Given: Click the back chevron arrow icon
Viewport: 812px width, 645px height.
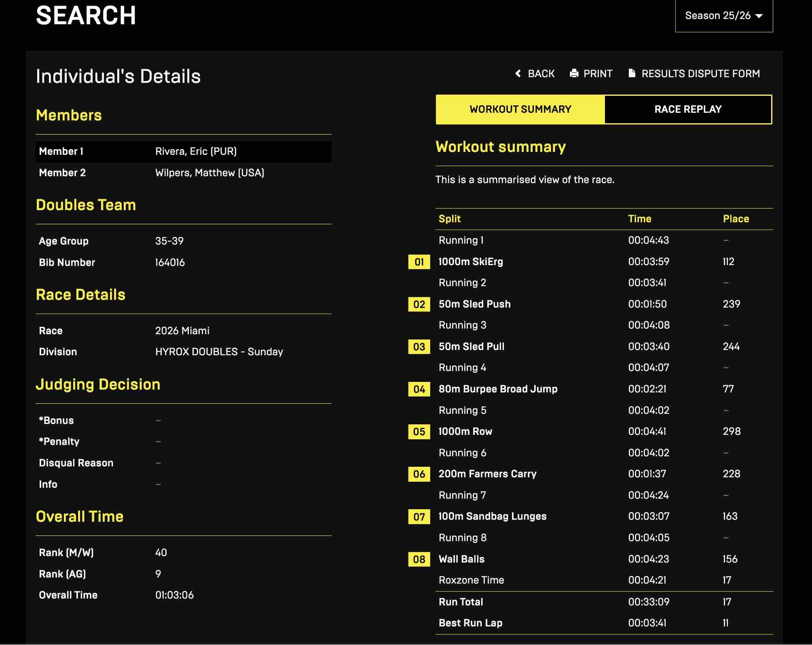Looking at the screenshot, I should pyautogui.click(x=518, y=73).
